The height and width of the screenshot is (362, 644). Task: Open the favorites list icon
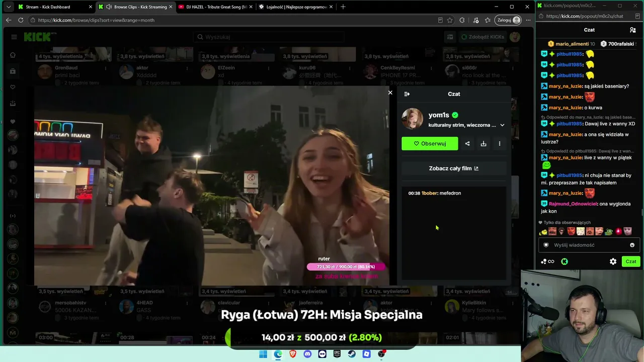click(488, 20)
